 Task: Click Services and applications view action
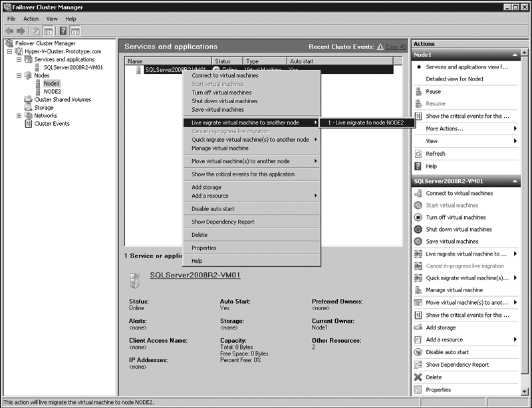[467, 67]
